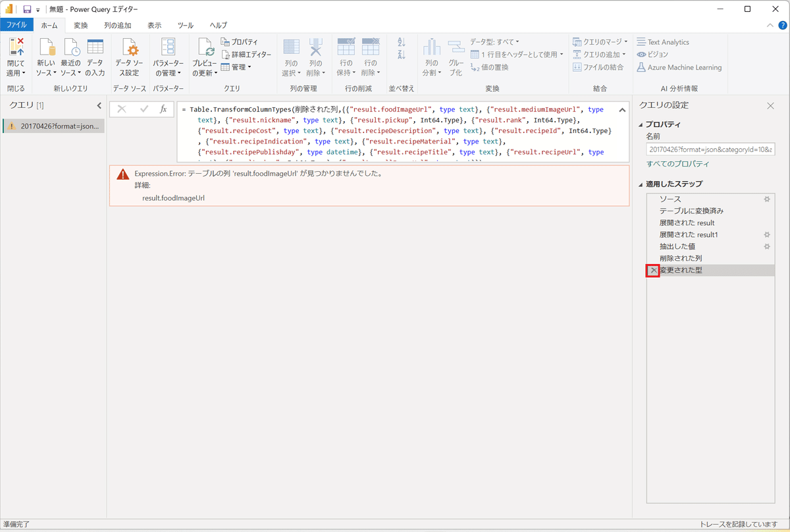790x532 pixels.
Task: Click the save icon in title bar
Action: [27, 9]
